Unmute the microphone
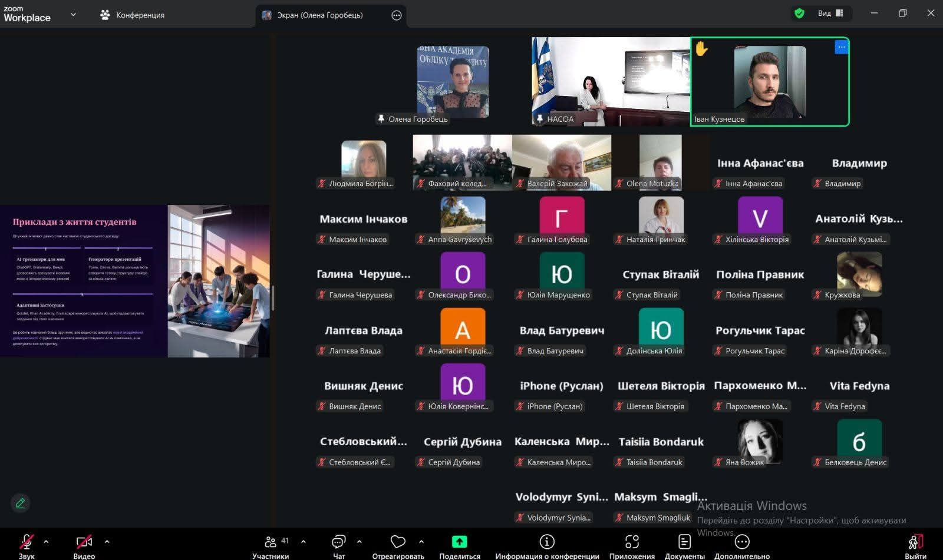 pyautogui.click(x=27, y=542)
